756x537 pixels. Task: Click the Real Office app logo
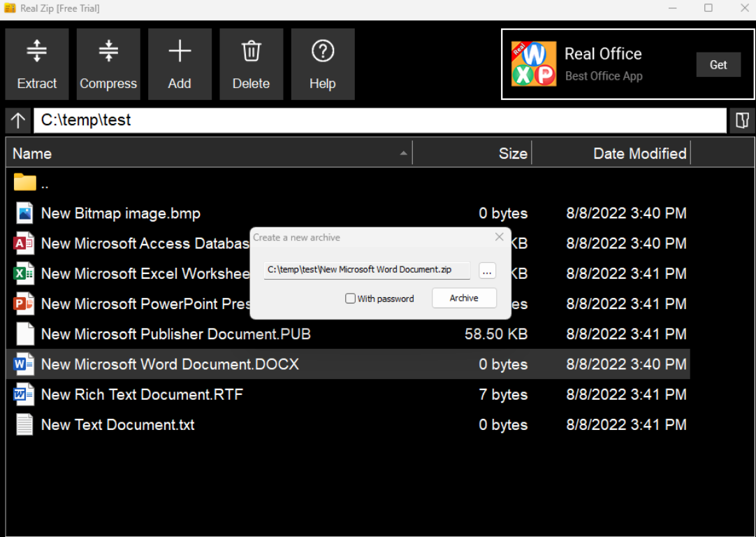534,64
